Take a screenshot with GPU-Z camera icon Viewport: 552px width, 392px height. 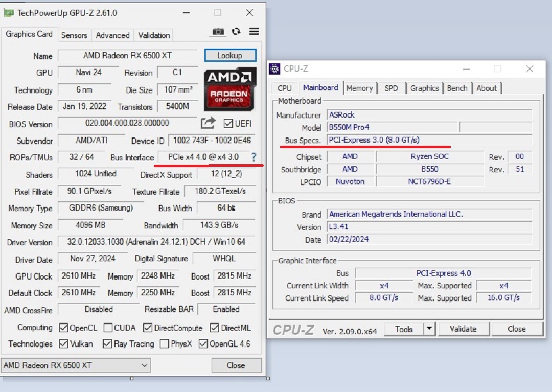(x=218, y=32)
